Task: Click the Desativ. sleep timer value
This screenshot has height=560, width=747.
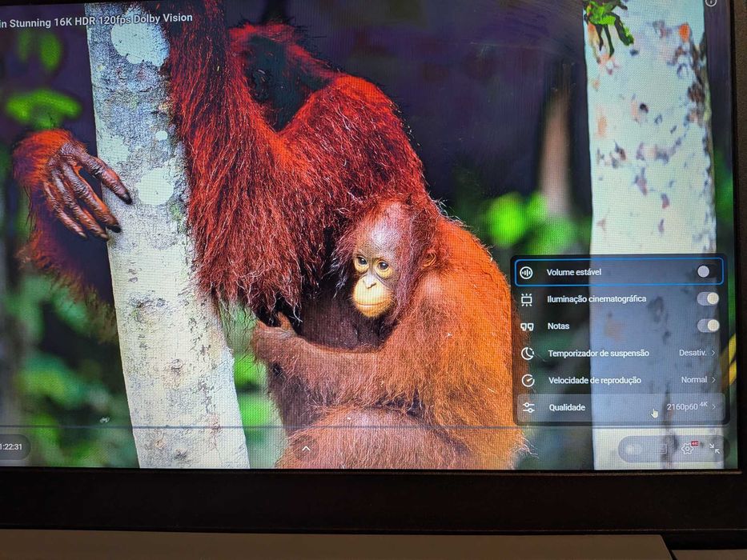Action: [693, 352]
